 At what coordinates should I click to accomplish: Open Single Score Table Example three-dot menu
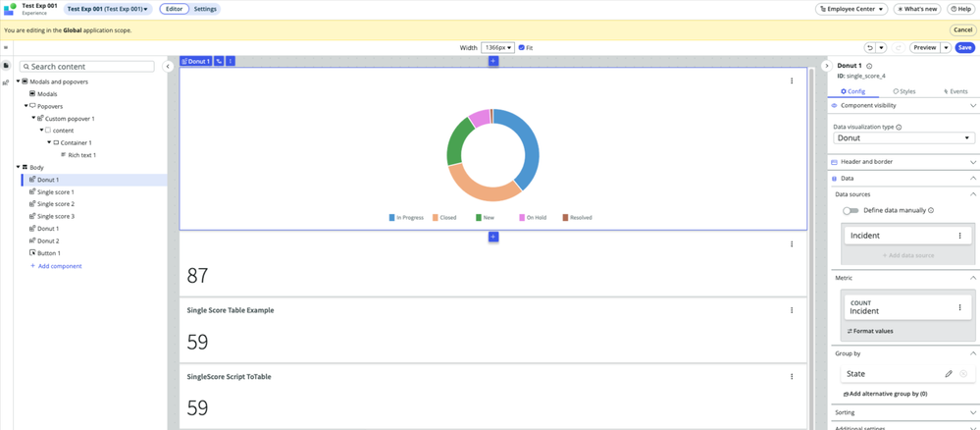click(792, 310)
